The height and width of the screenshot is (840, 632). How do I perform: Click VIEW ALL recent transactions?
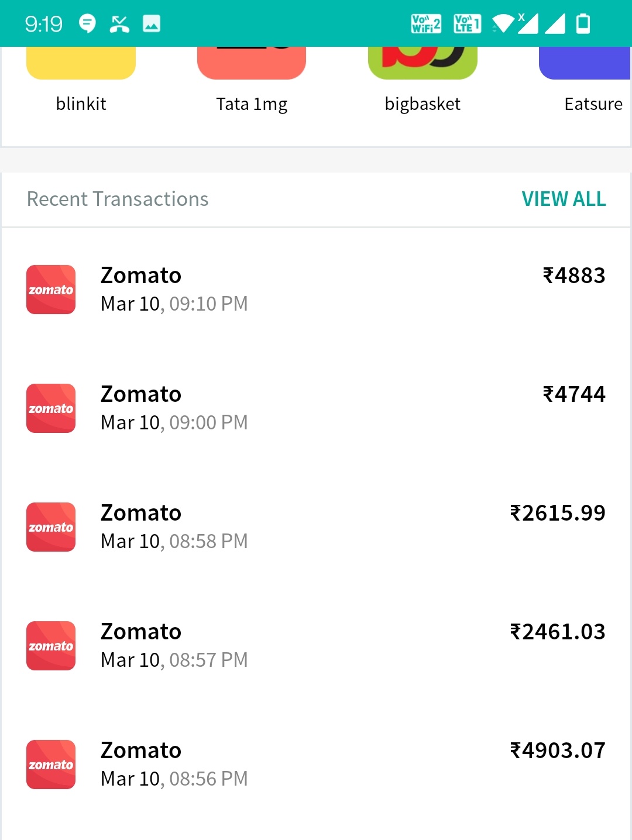tap(564, 199)
